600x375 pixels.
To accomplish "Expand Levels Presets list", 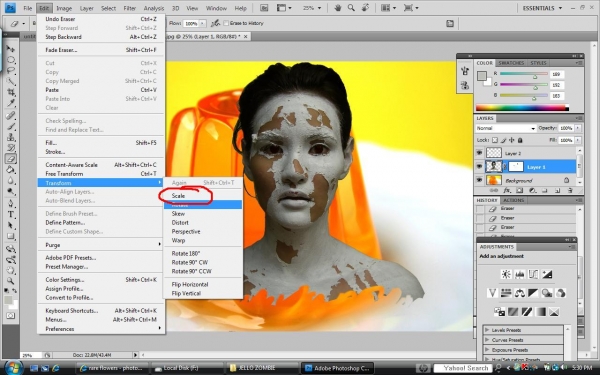I will (488, 329).
